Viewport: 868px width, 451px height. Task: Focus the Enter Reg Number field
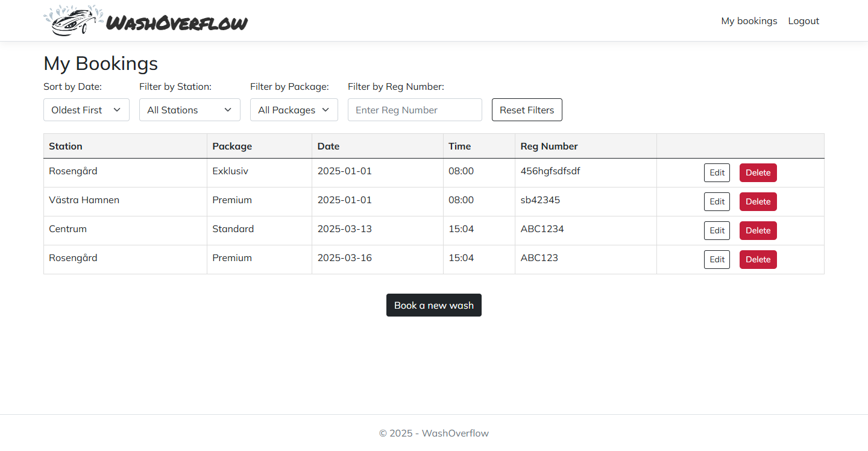(x=415, y=110)
